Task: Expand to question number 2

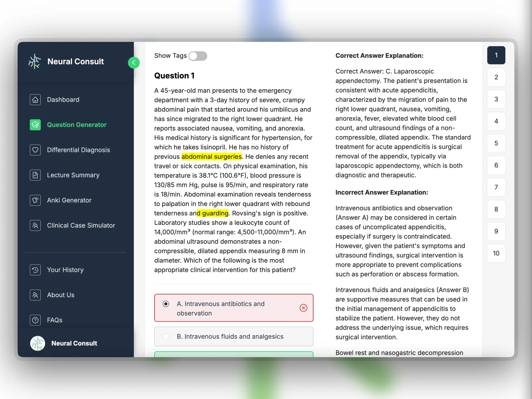Action: (496, 77)
